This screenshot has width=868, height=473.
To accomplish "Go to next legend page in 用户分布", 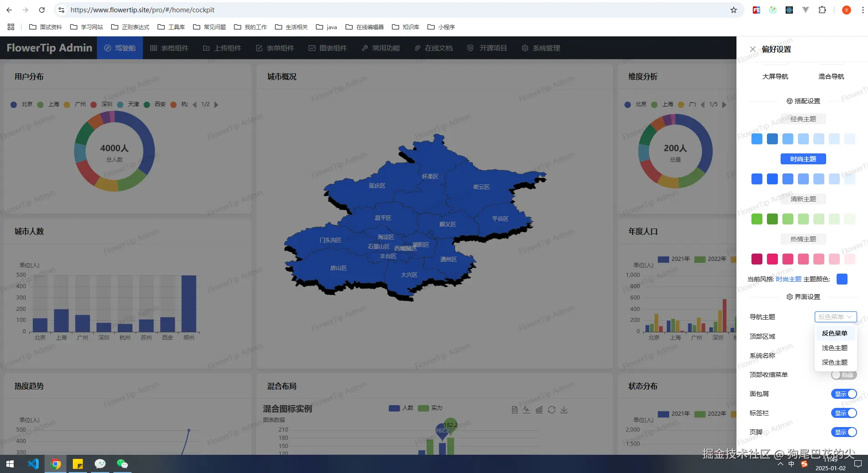I will [x=216, y=104].
